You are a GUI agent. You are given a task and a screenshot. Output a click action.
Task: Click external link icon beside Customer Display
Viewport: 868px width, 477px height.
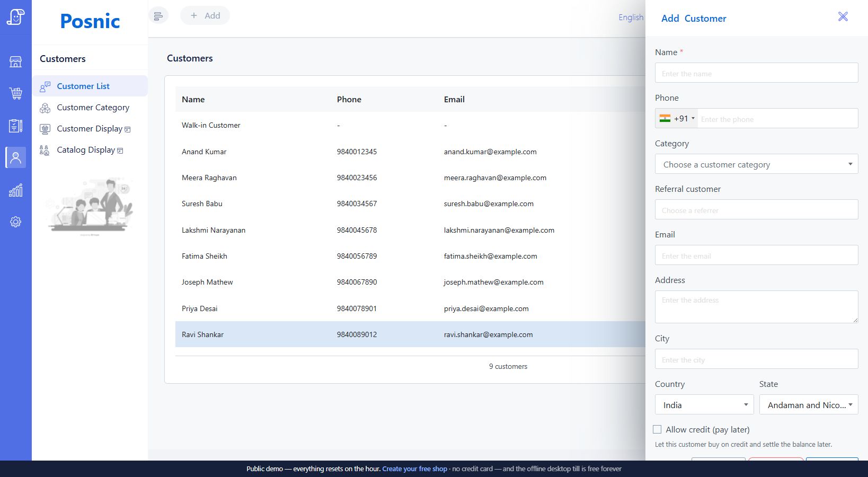click(127, 129)
